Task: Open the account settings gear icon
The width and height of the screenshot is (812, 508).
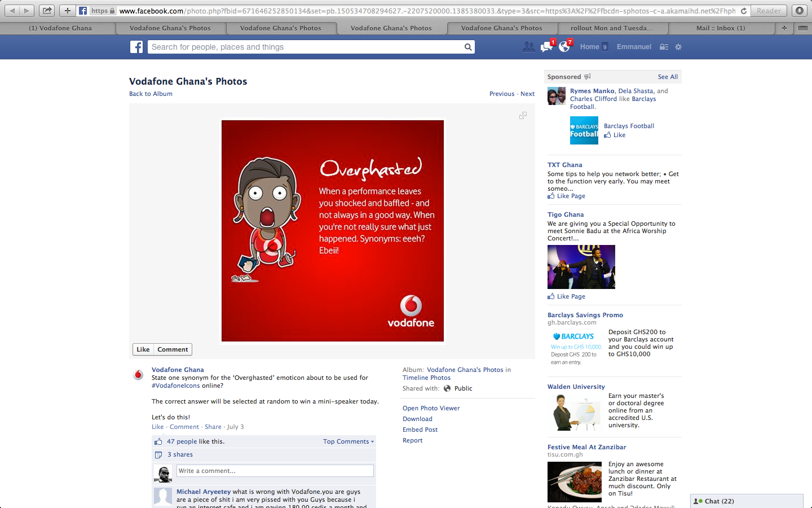Action: (678, 47)
